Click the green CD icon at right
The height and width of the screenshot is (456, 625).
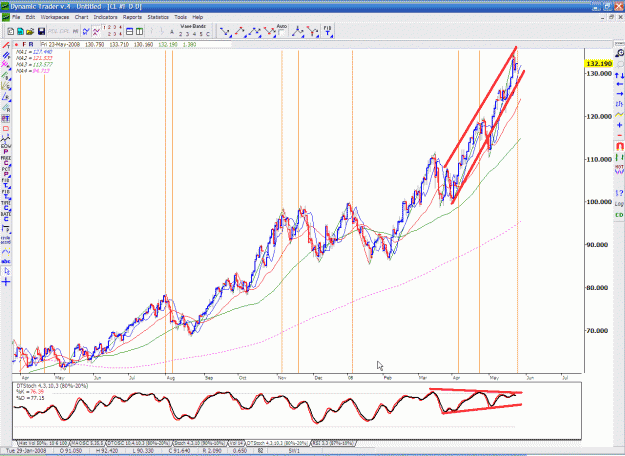619,215
